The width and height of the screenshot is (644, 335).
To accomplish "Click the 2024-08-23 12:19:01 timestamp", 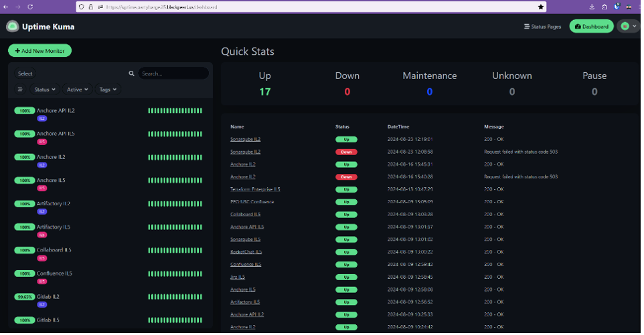I will 410,139.
